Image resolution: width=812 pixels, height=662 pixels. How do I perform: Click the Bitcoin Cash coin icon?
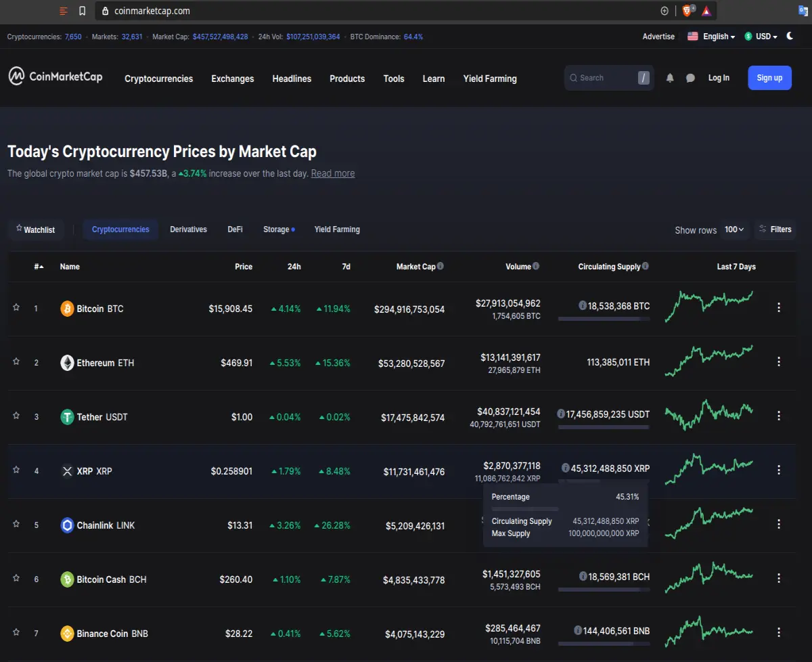pyautogui.click(x=67, y=579)
